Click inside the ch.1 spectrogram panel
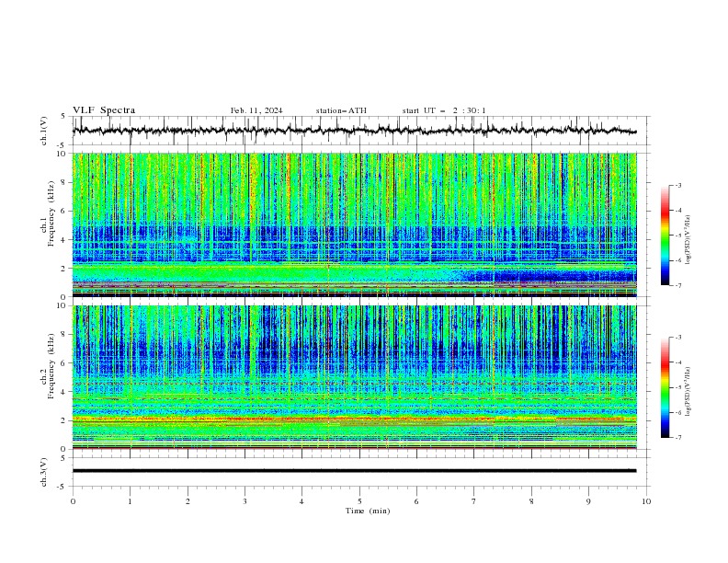This screenshot has width=728, height=563. [354, 224]
